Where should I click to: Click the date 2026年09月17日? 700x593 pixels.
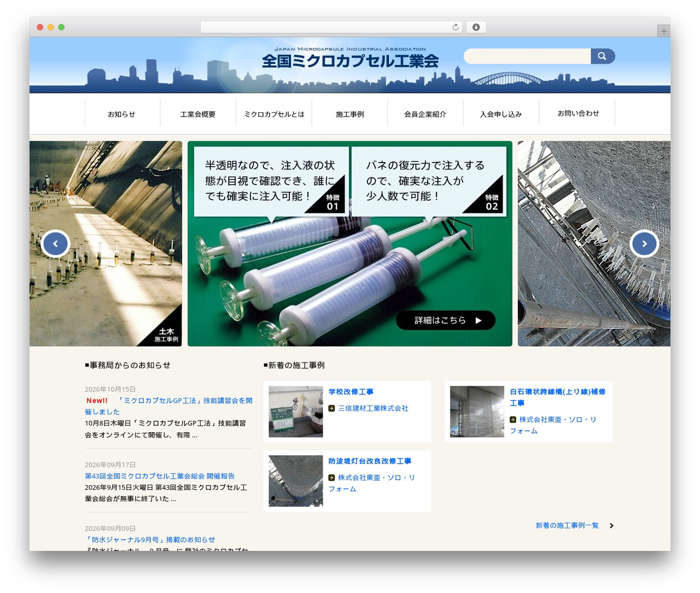click(x=110, y=465)
